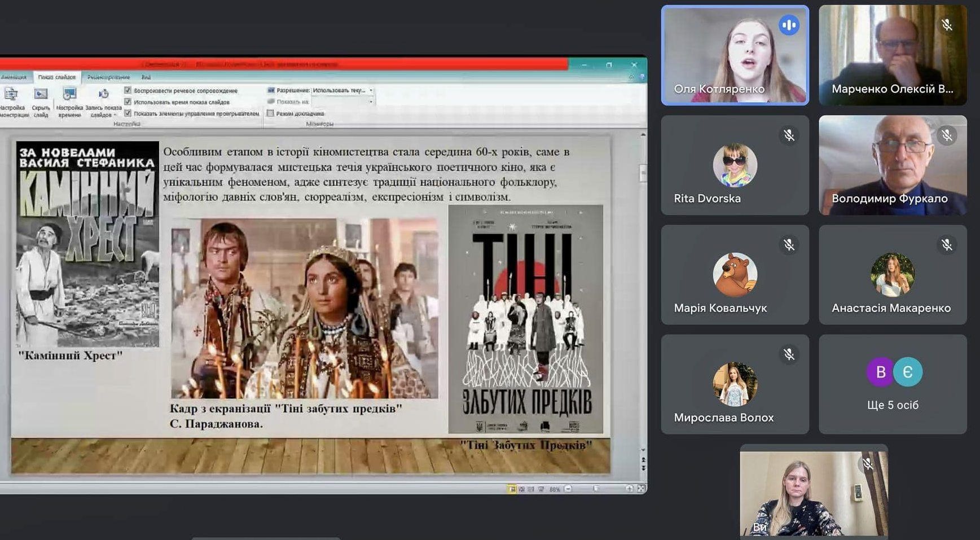The width and height of the screenshot is (980, 540).
Task: Click the zoom in plus button
Action: [x=629, y=489]
